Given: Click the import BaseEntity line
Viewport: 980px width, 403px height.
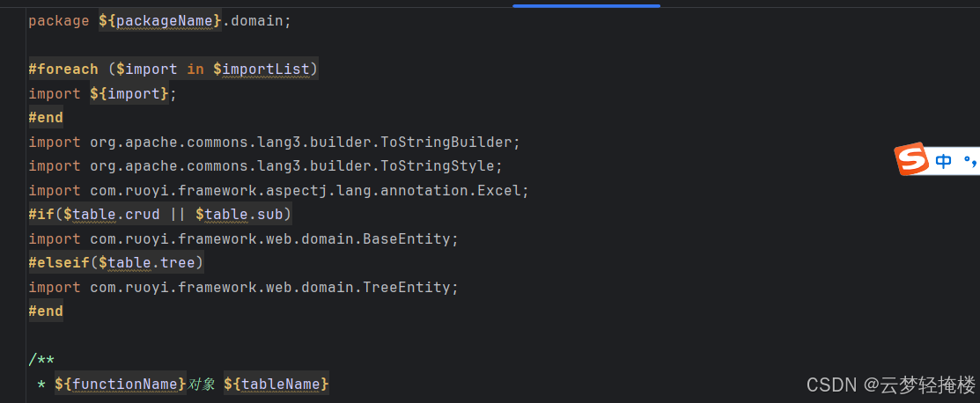Looking at the screenshot, I should coord(244,239).
